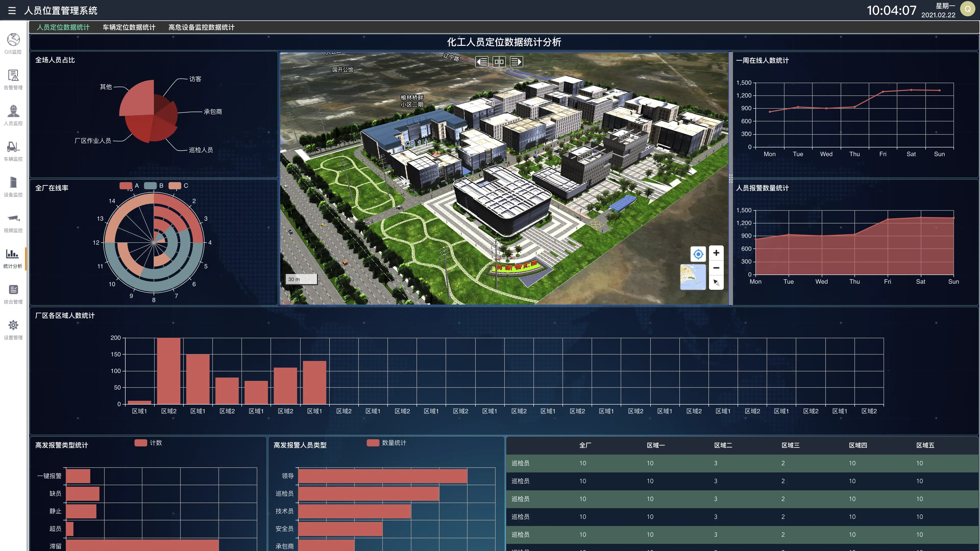
Task: Toggle 计数 legend in 高发报警类型统计
Action: coord(148,443)
